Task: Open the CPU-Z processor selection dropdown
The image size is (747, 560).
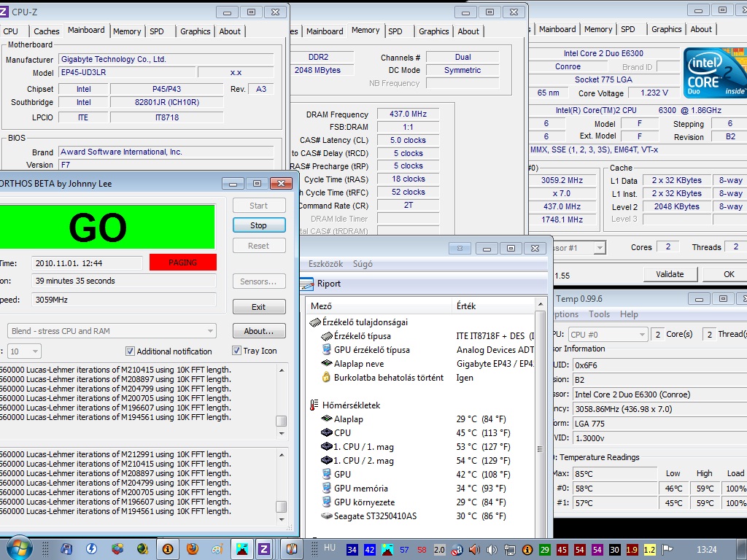Action: click(x=600, y=248)
